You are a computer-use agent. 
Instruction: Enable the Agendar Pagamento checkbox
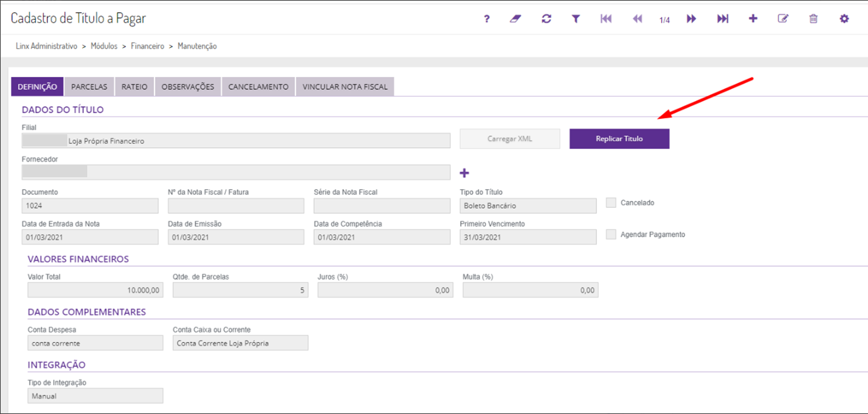(611, 235)
